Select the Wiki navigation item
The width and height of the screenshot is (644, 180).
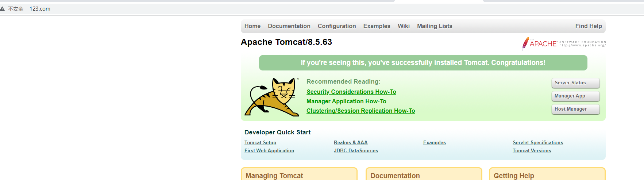[x=404, y=26]
